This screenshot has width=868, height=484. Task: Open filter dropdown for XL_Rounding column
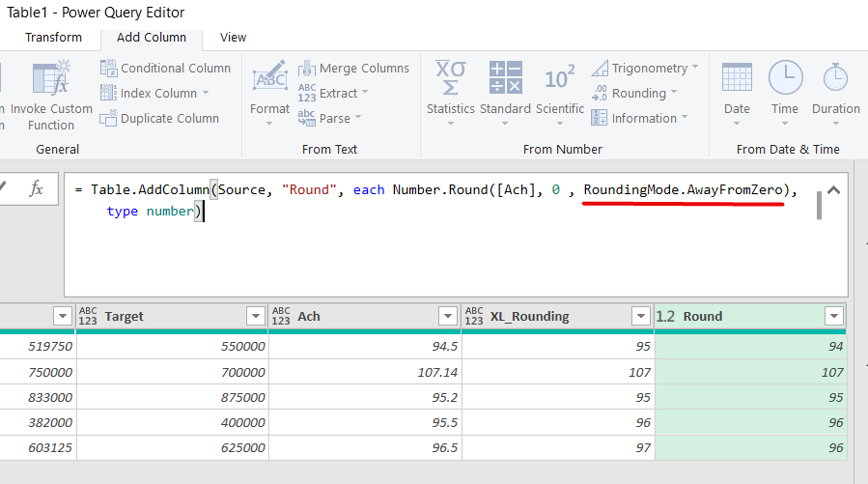640,317
